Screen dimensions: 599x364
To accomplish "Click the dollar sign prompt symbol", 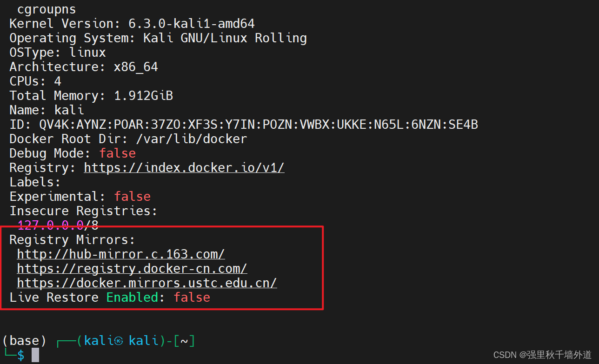I will tap(20, 356).
